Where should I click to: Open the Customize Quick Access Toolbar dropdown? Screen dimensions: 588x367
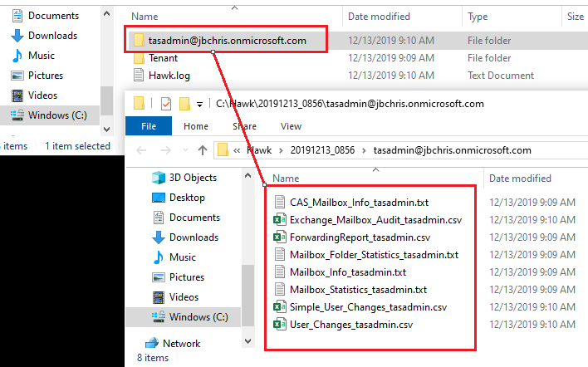point(200,105)
